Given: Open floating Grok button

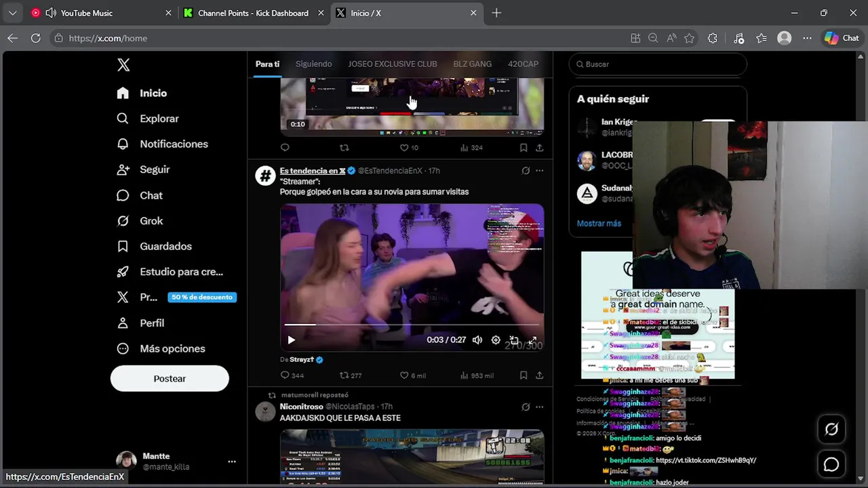Looking at the screenshot, I should [x=831, y=429].
